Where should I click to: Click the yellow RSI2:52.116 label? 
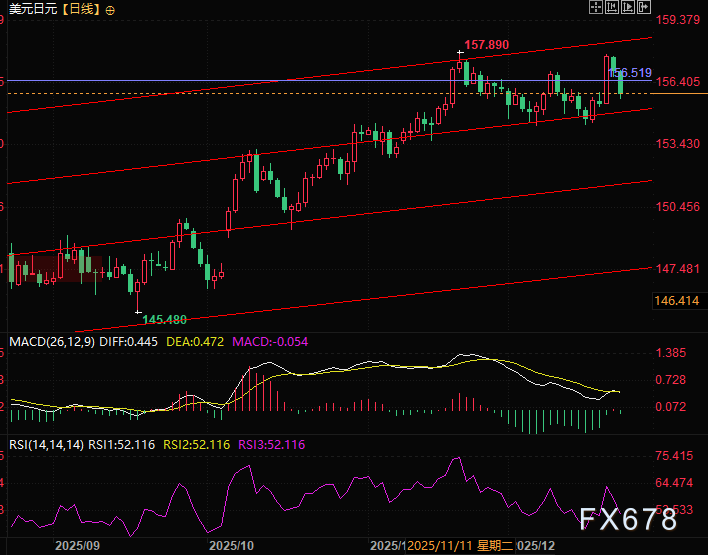point(197,444)
